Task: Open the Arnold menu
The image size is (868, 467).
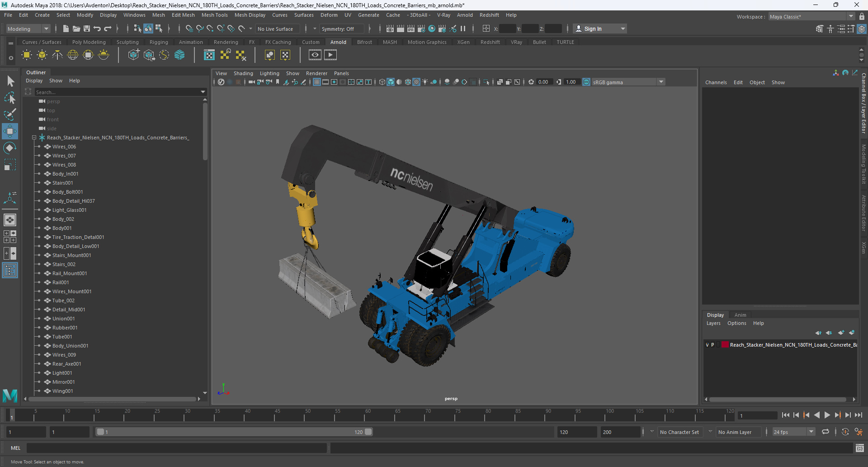Action: click(x=465, y=15)
